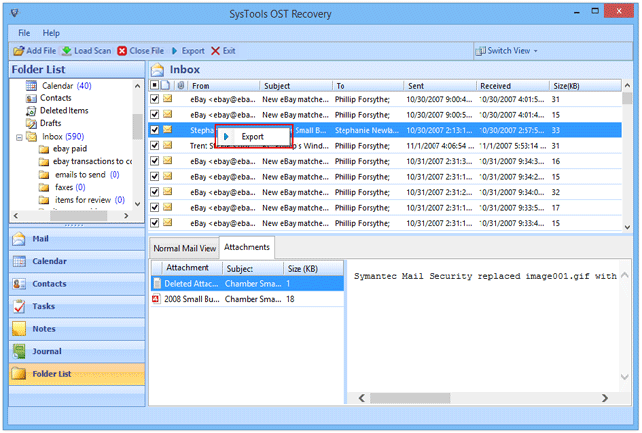This screenshot has width=642, height=433.
Task: Select the Drafts folder in tree
Action: pos(43,123)
